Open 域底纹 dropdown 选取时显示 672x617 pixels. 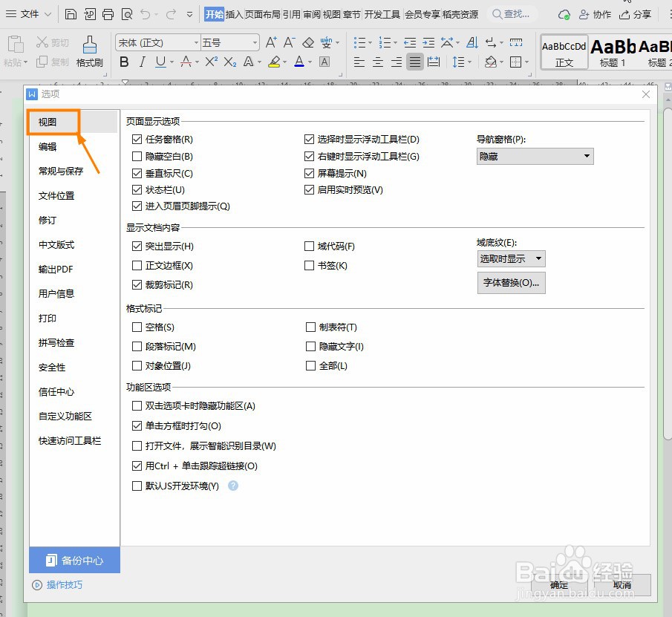point(511,259)
